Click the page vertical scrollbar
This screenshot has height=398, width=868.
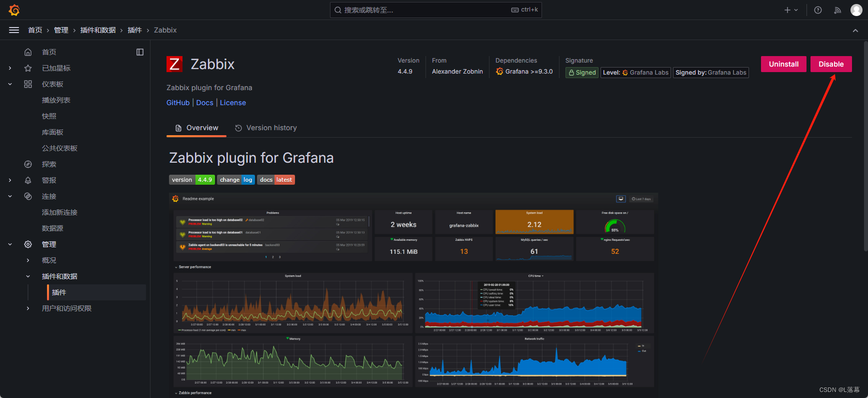pos(865,145)
